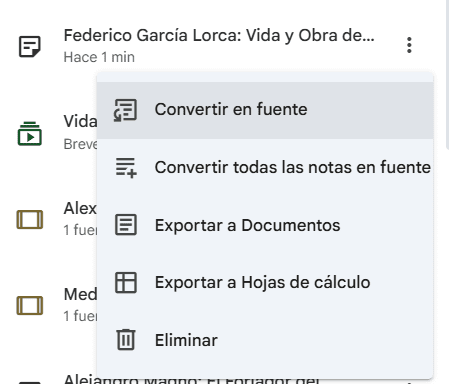Open the Federico García Lorca note title
Screen dimensions: 449x384
[x=219, y=35]
